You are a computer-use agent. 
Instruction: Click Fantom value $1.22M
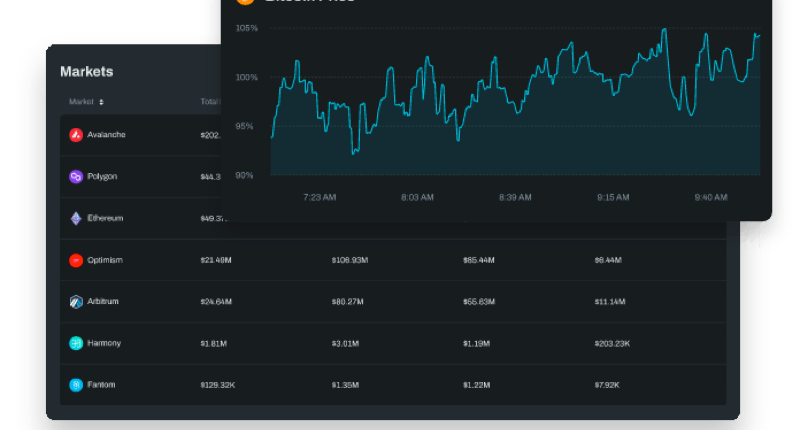click(476, 385)
